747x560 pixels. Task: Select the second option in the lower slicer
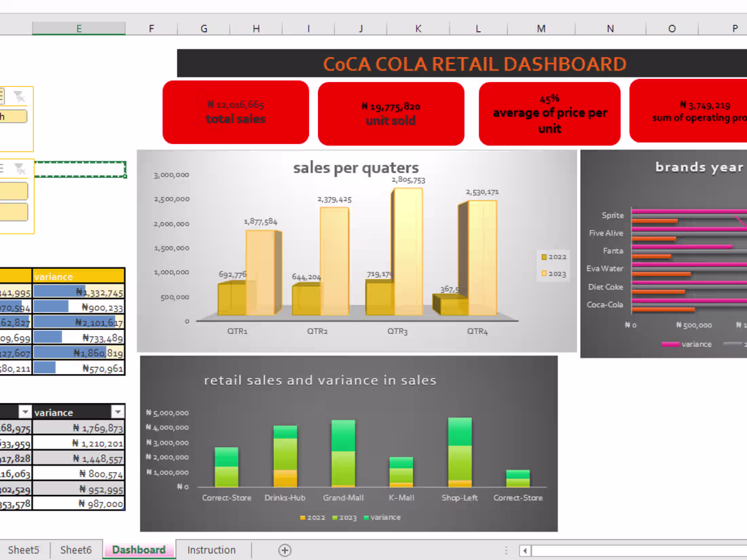tap(14, 212)
